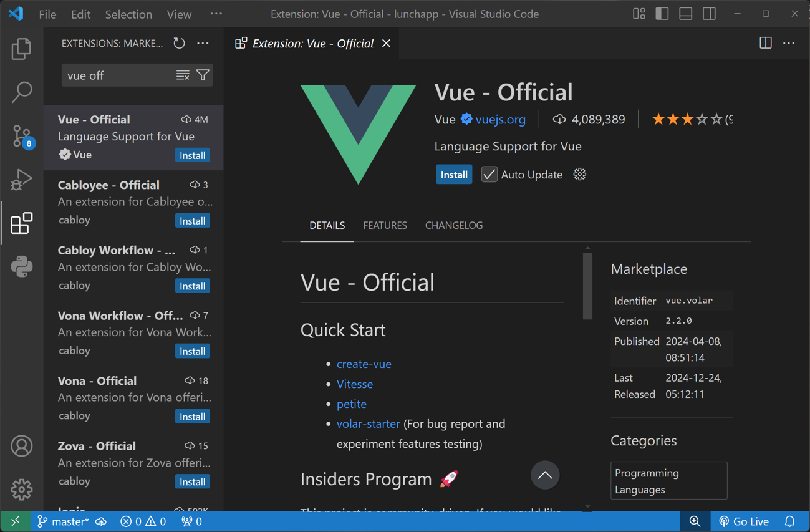Open the Selection menu
Screen dimensions: 810x532
click(x=128, y=14)
